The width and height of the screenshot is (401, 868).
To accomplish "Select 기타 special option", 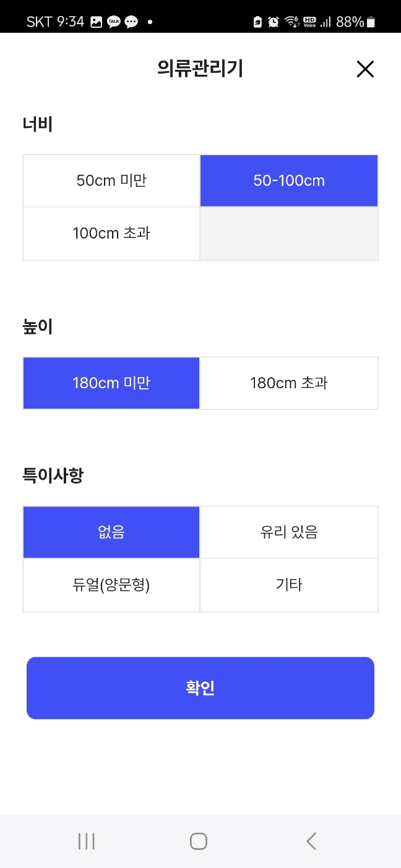I will click(x=288, y=585).
